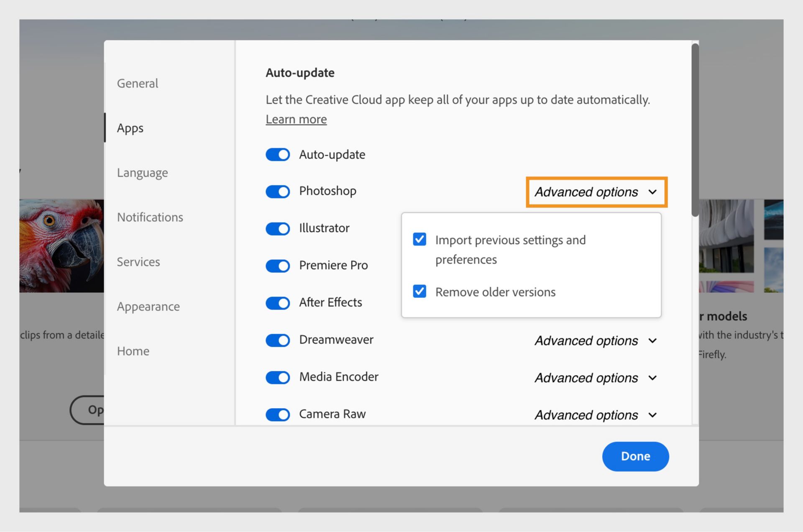
Task: Disable Camera Raw auto-update
Action: tap(277, 414)
